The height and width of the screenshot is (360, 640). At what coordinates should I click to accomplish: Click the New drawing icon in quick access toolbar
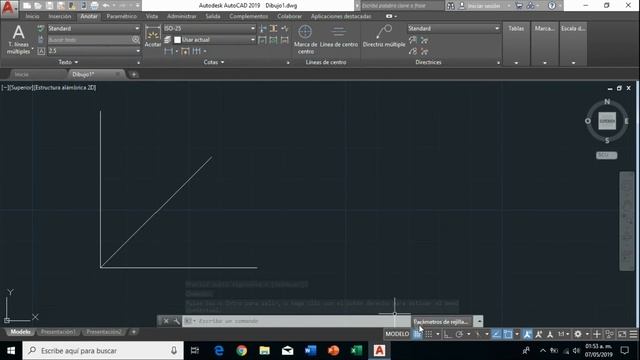(x=27, y=6)
